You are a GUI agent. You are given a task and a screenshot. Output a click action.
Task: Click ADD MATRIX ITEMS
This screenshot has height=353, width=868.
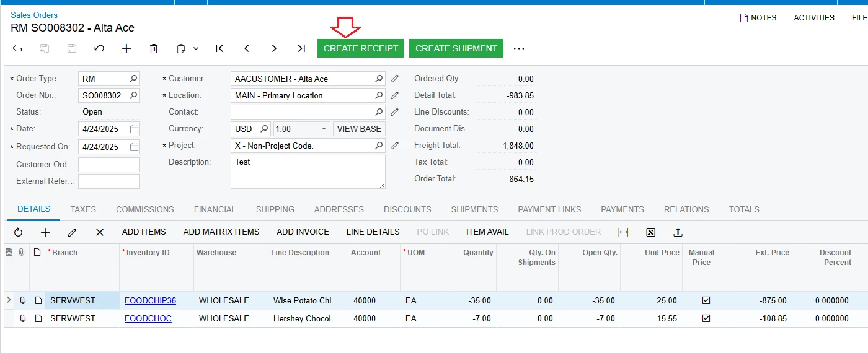coord(221,232)
